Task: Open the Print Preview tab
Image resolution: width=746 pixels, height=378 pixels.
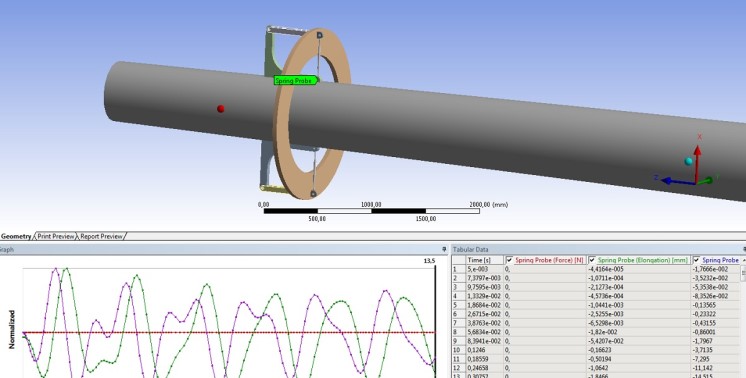Action: point(56,236)
